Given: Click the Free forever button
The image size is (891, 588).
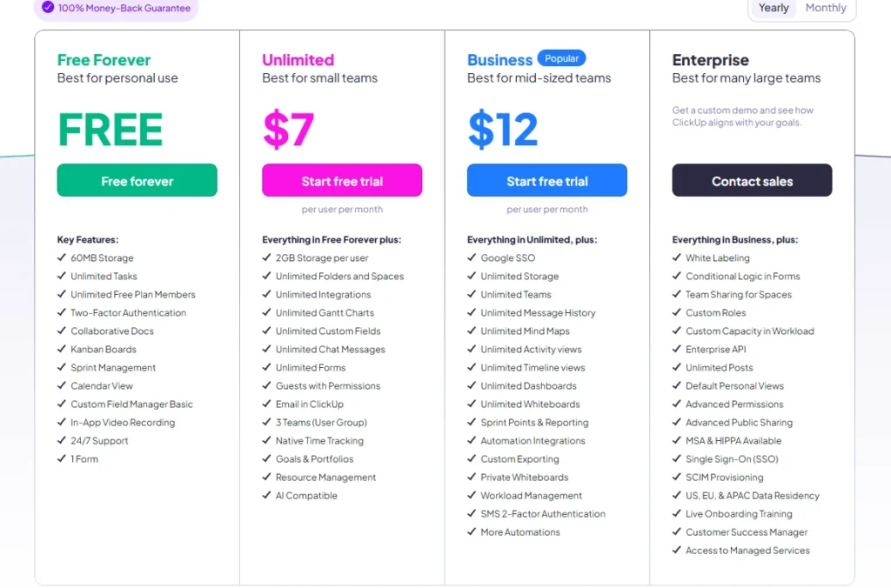Looking at the screenshot, I should pyautogui.click(x=137, y=181).
